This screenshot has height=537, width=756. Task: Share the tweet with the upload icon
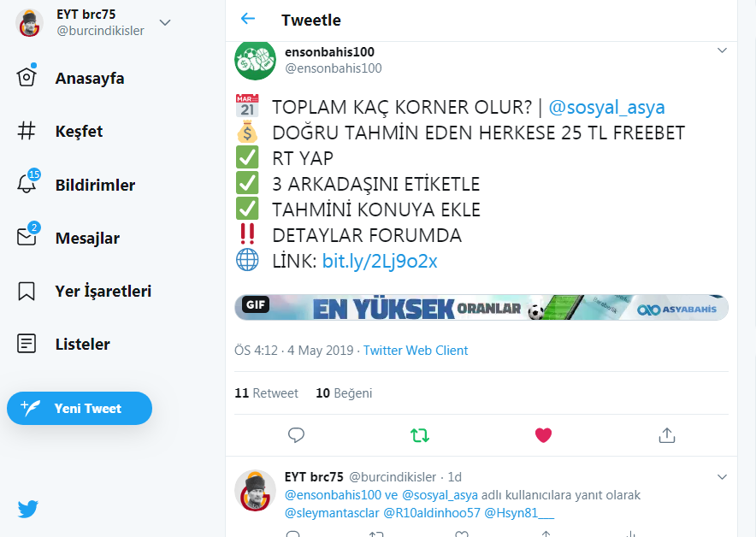(x=667, y=435)
